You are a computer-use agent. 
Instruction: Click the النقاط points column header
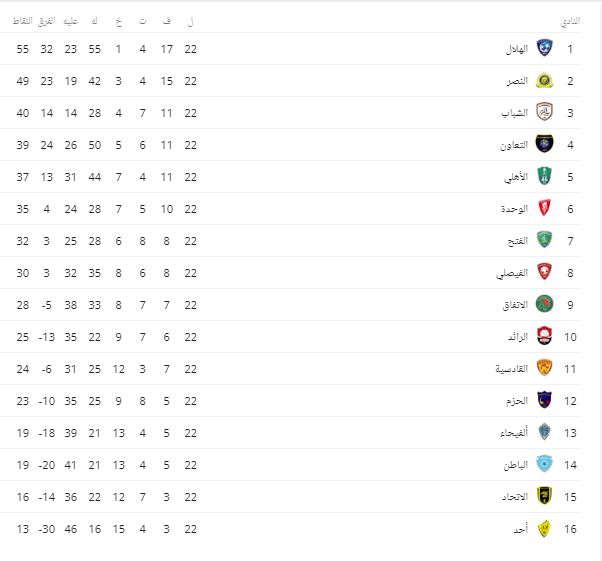pyautogui.click(x=22, y=21)
